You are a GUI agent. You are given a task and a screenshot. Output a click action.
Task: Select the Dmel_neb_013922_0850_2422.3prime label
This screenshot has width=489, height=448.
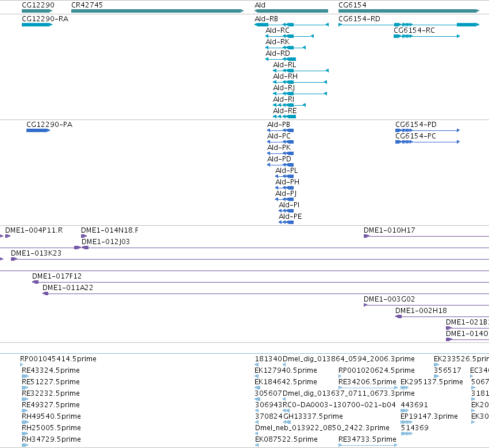point(322,428)
